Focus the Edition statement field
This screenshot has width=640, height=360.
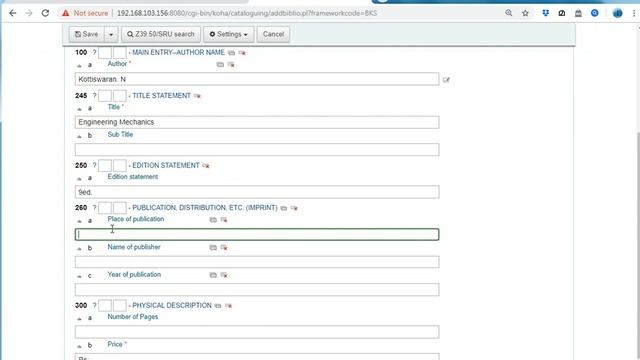(257, 192)
